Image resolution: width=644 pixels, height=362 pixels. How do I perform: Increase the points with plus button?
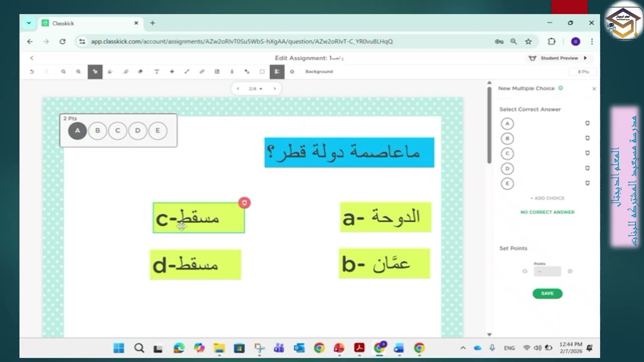point(570,271)
